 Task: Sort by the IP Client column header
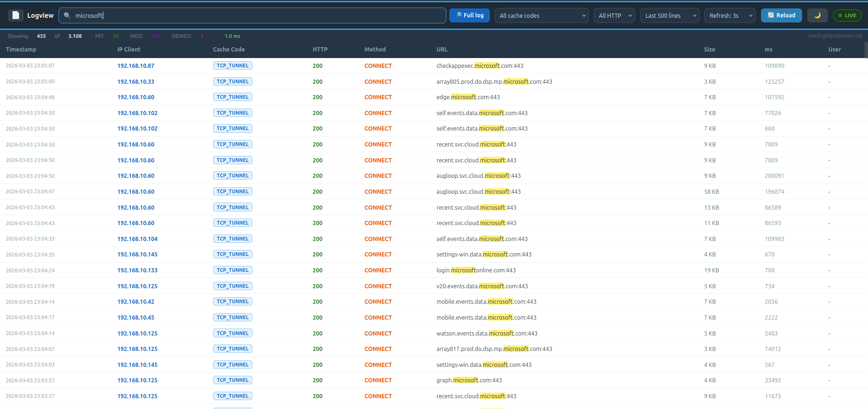pos(129,49)
